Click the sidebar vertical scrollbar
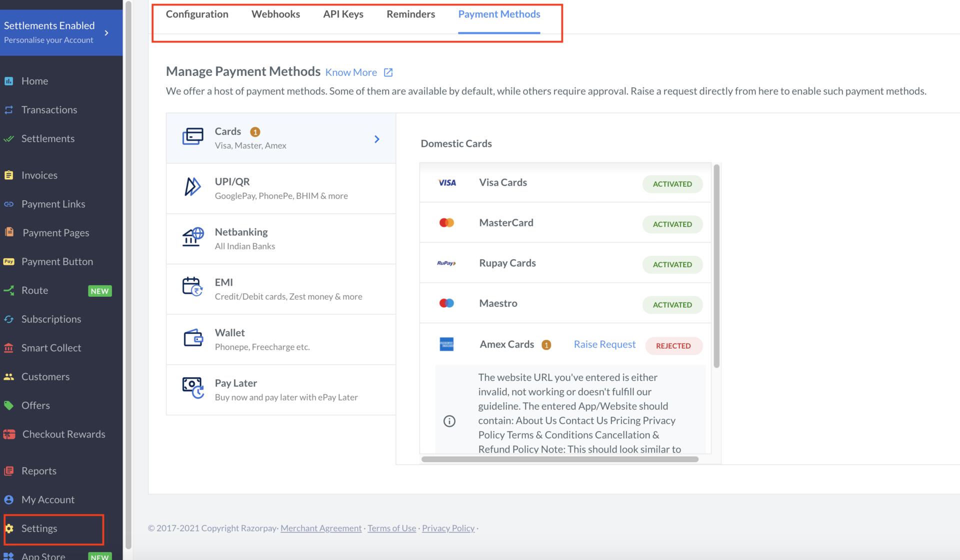Screen dimensions: 960x560 pos(128,275)
